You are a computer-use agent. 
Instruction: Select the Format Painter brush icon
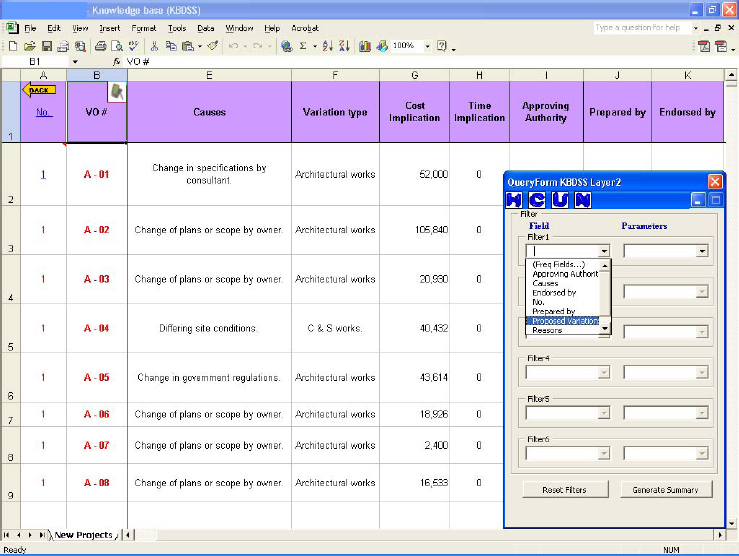click(x=213, y=46)
